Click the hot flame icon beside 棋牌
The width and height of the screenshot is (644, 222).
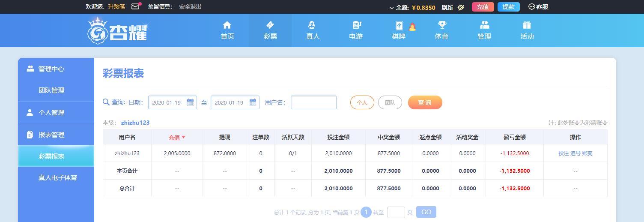tap(412, 27)
